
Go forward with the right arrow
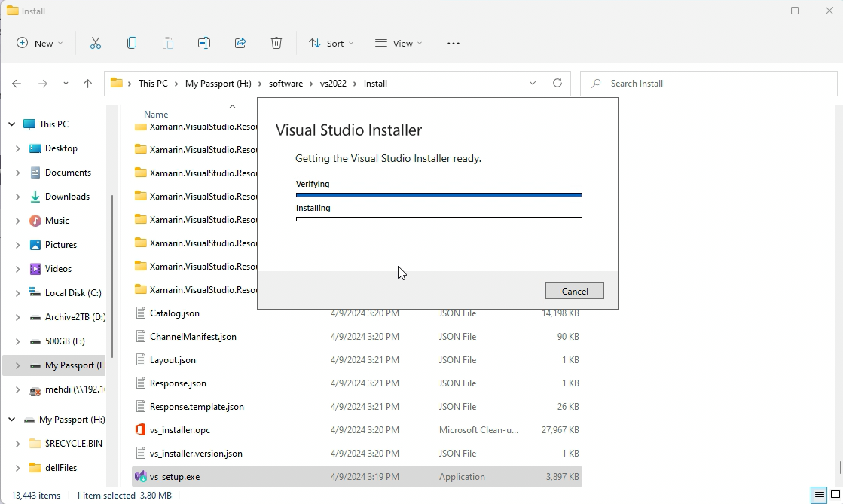42,84
